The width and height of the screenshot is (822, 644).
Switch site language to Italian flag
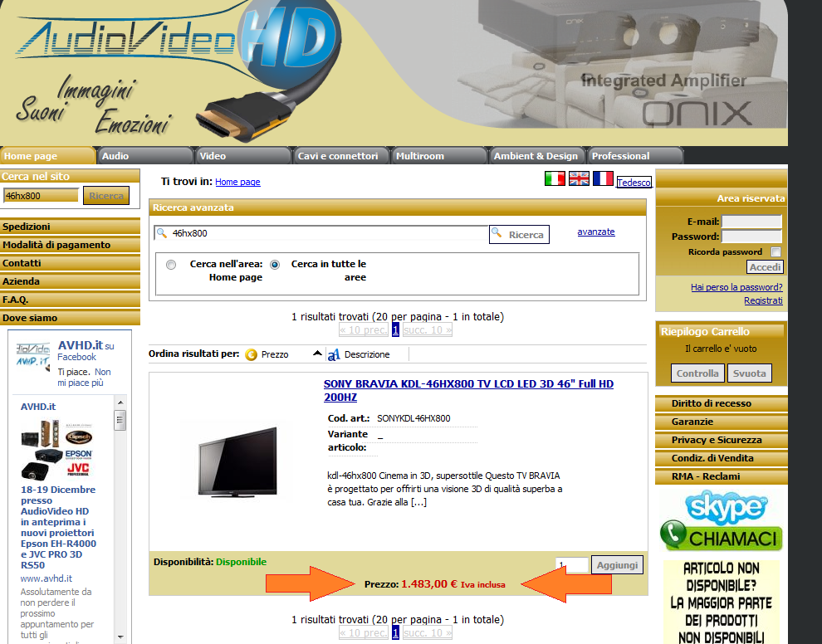pos(555,178)
